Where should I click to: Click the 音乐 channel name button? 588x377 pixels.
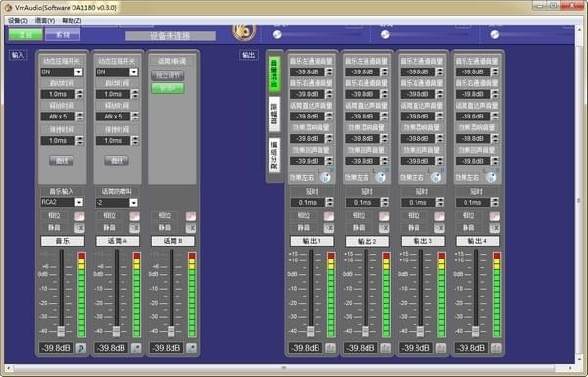pyautogui.click(x=63, y=241)
